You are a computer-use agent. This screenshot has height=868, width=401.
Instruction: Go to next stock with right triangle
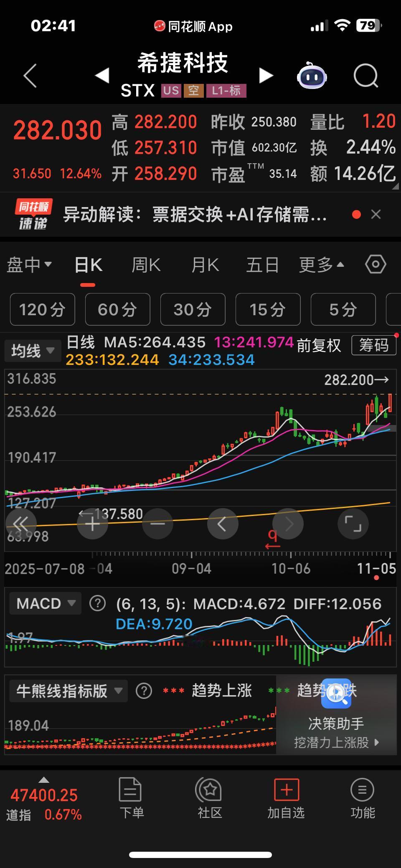click(266, 76)
